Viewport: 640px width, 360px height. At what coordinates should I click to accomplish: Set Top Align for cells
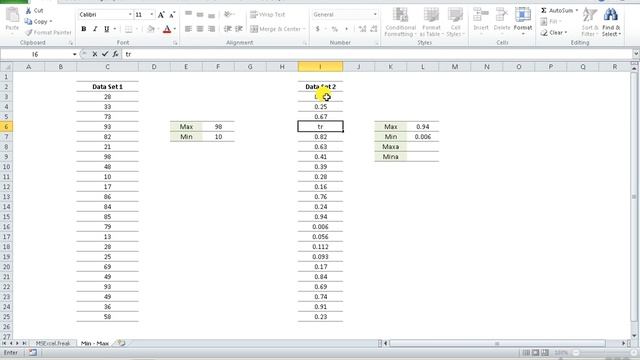coord(188,15)
